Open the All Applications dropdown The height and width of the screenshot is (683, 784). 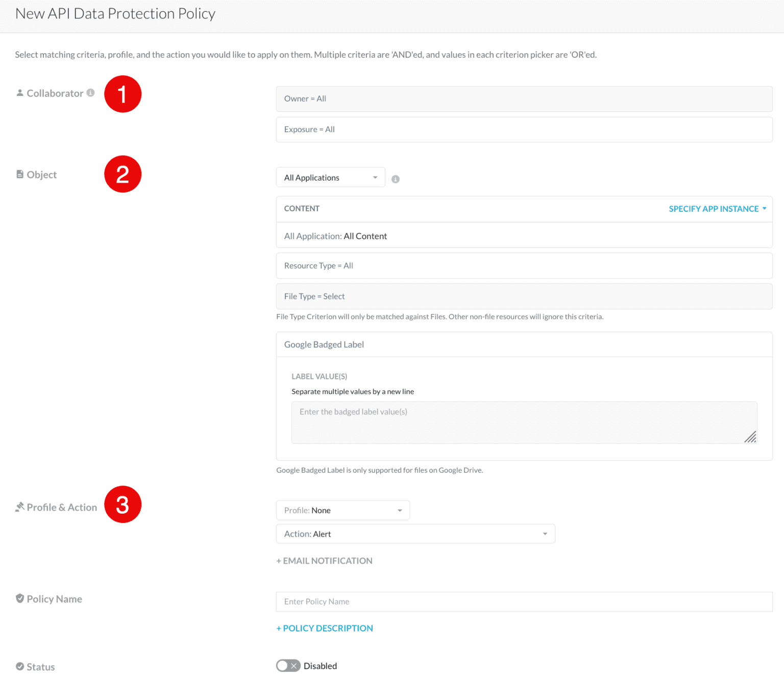coord(330,177)
